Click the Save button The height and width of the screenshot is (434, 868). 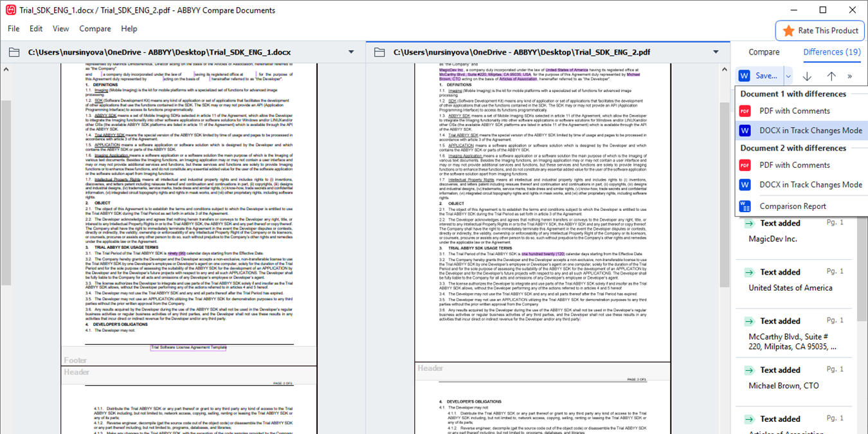[x=759, y=76]
